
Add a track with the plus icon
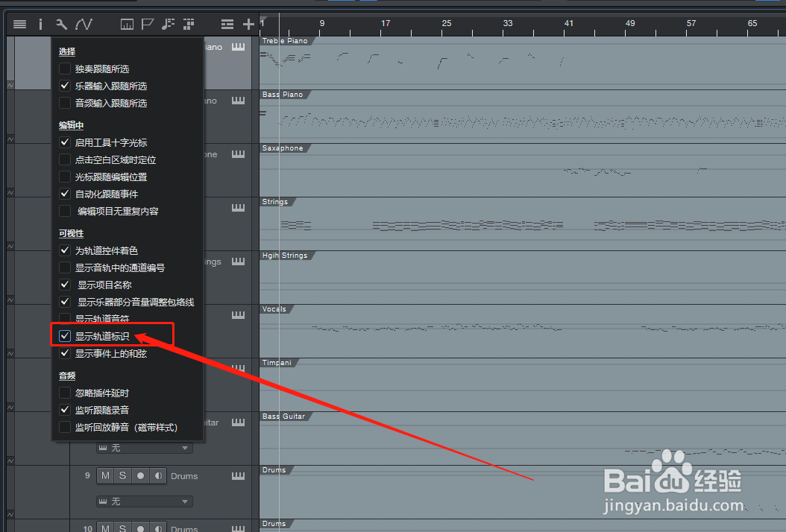point(248,24)
